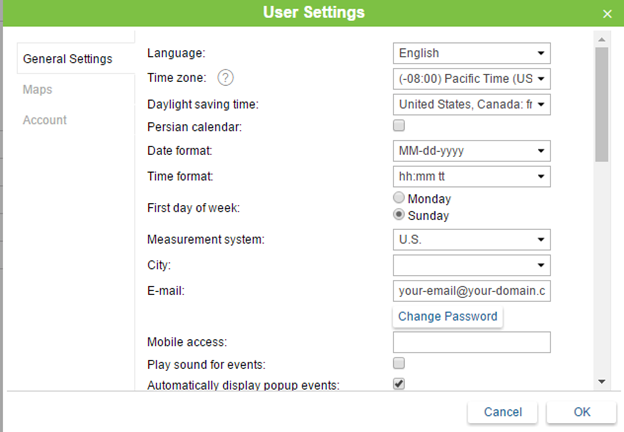Toggle Play sound for events checkbox
Screen dimensions: 624x432
[399, 363]
